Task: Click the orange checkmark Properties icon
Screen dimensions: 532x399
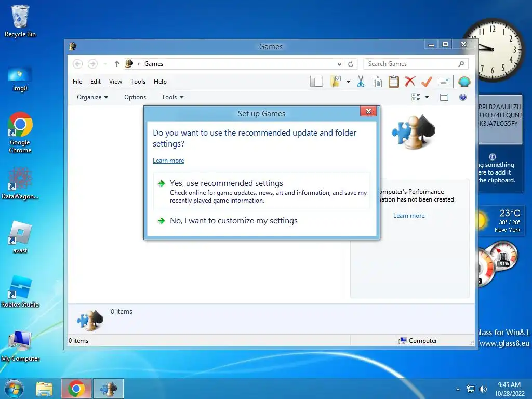Action: pyautogui.click(x=427, y=82)
